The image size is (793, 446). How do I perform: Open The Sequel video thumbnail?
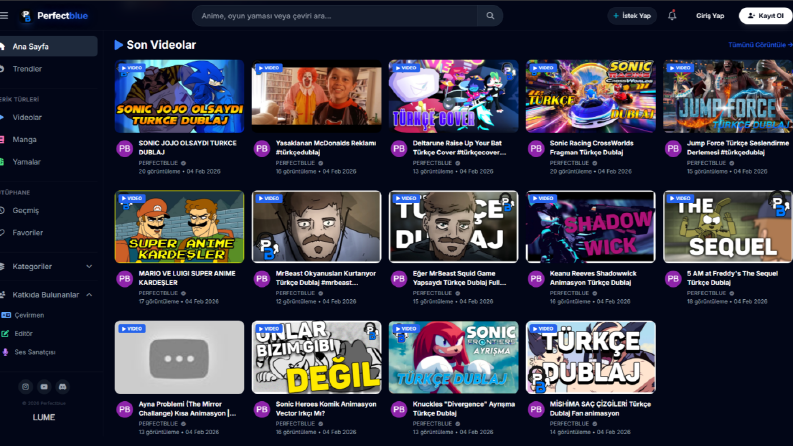[728, 227]
